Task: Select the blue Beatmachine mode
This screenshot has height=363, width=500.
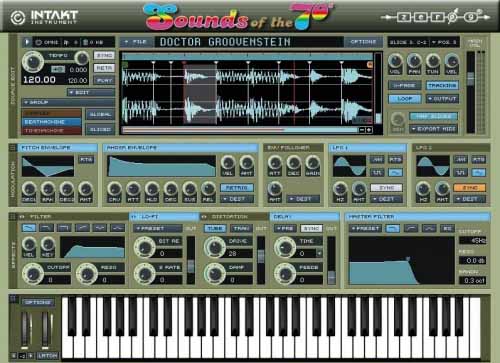Action: [51, 122]
